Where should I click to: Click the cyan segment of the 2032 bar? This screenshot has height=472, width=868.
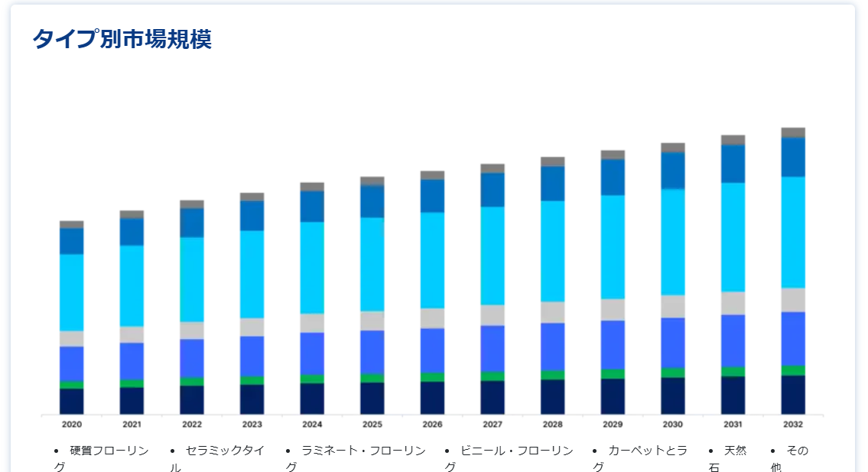click(x=793, y=232)
